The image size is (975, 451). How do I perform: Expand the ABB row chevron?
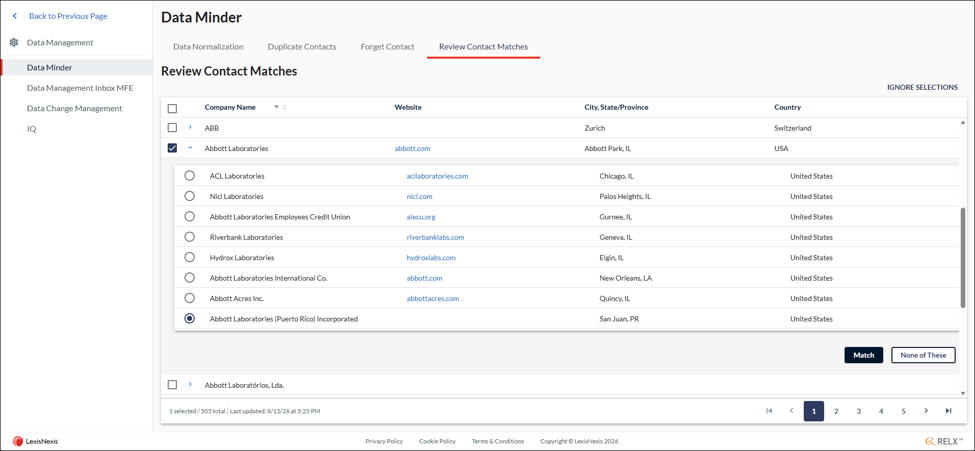tap(190, 128)
